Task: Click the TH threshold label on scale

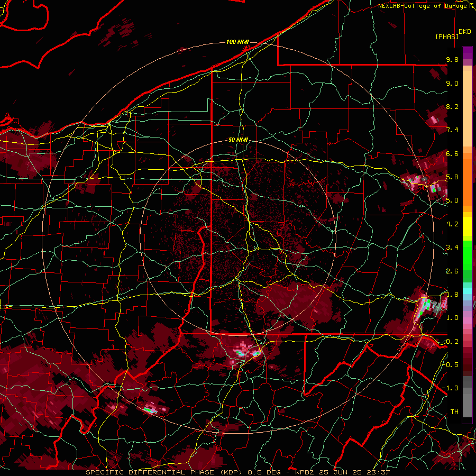Action: coord(454,412)
